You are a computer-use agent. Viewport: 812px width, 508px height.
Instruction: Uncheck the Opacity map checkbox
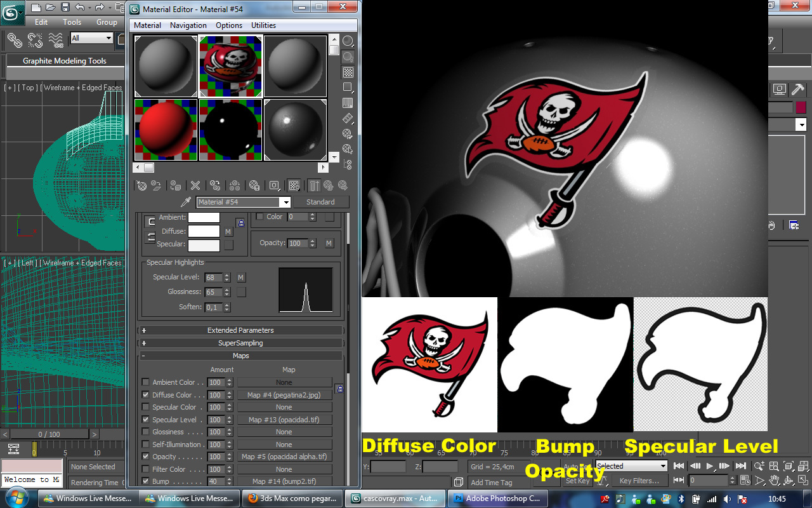pos(146,457)
